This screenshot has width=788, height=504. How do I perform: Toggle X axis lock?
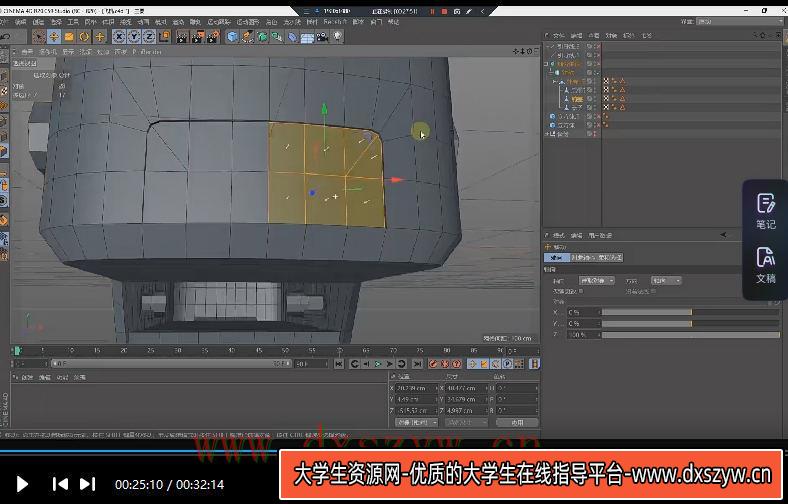(x=119, y=37)
